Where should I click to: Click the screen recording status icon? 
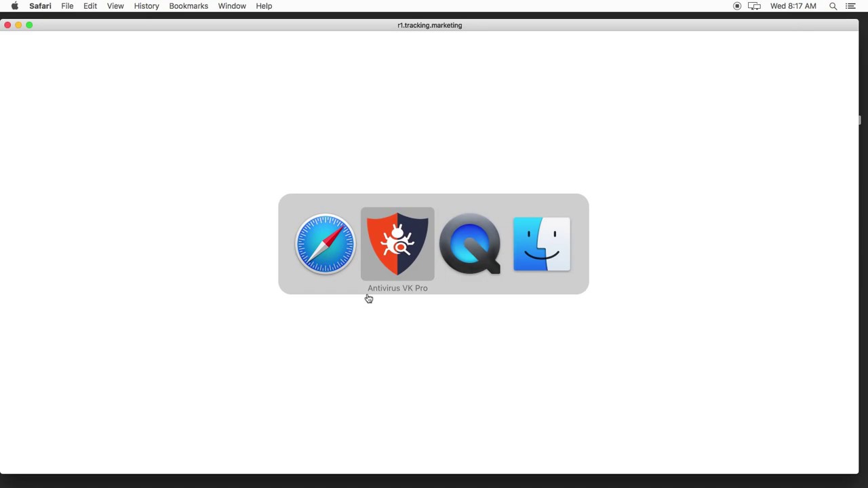click(x=737, y=6)
